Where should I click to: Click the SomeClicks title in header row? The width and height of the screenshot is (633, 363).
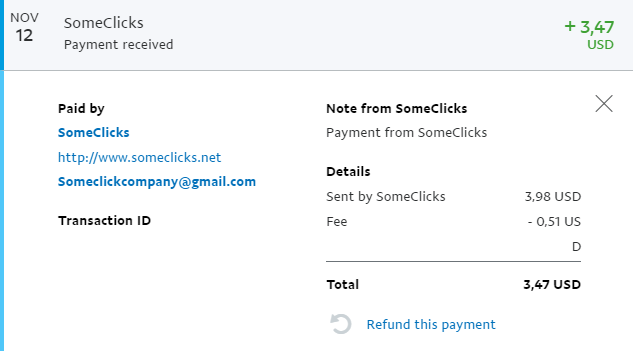(104, 23)
